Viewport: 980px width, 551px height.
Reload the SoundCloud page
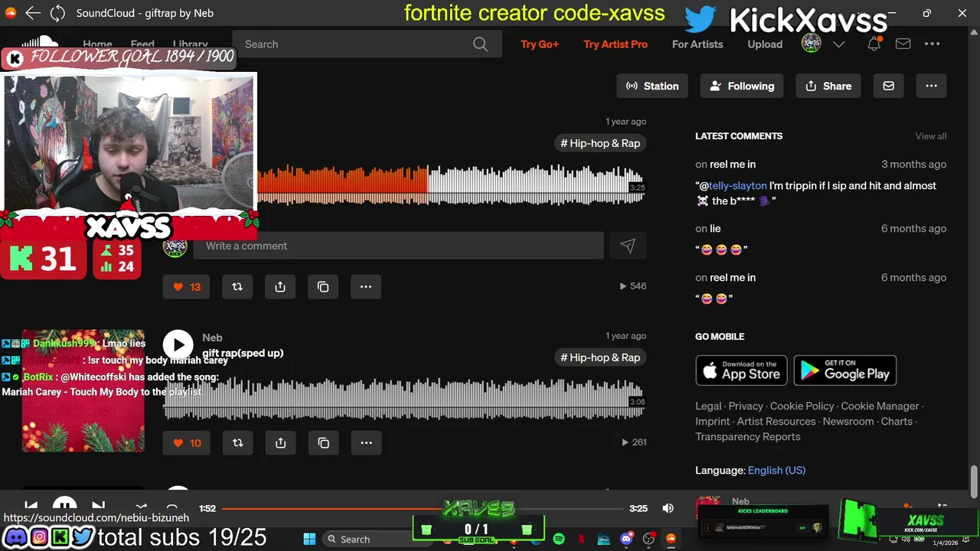point(57,13)
